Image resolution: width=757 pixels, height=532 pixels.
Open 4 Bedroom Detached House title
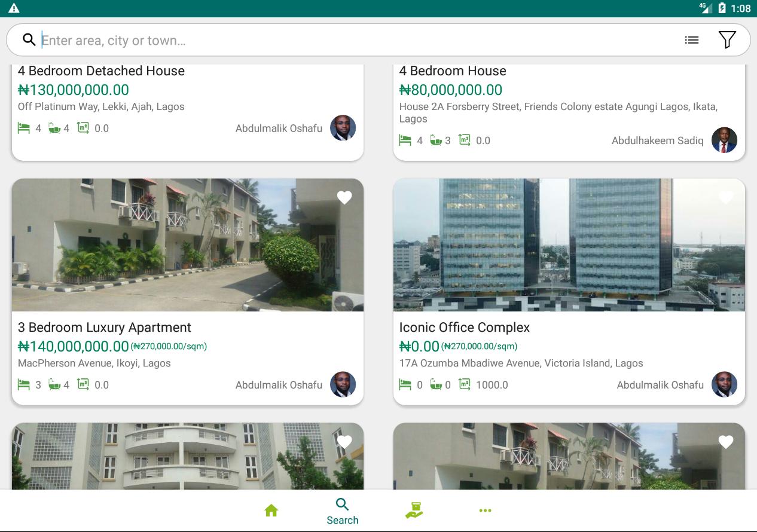[101, 71]
